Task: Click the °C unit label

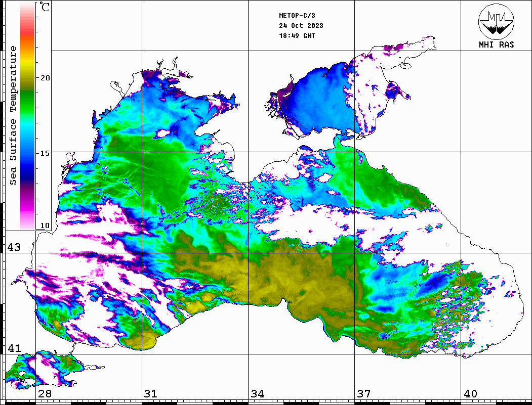Action: click(x=45, y=7)
